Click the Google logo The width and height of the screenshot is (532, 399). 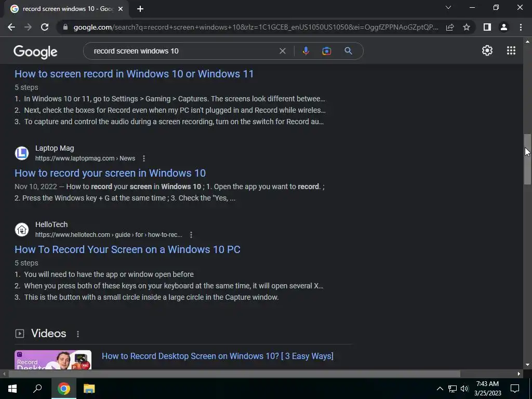[35, 51]
